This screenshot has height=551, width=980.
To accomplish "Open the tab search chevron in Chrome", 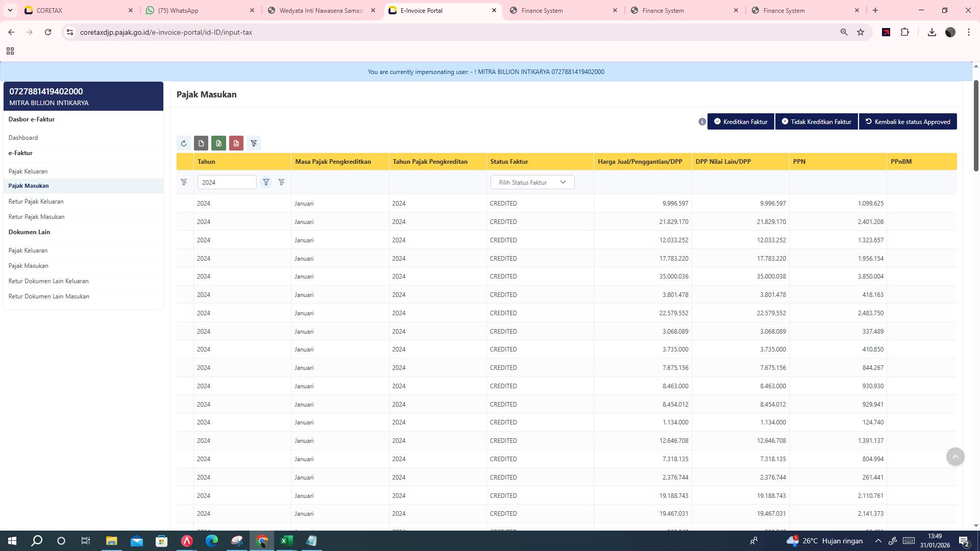I will coord(10,10).
